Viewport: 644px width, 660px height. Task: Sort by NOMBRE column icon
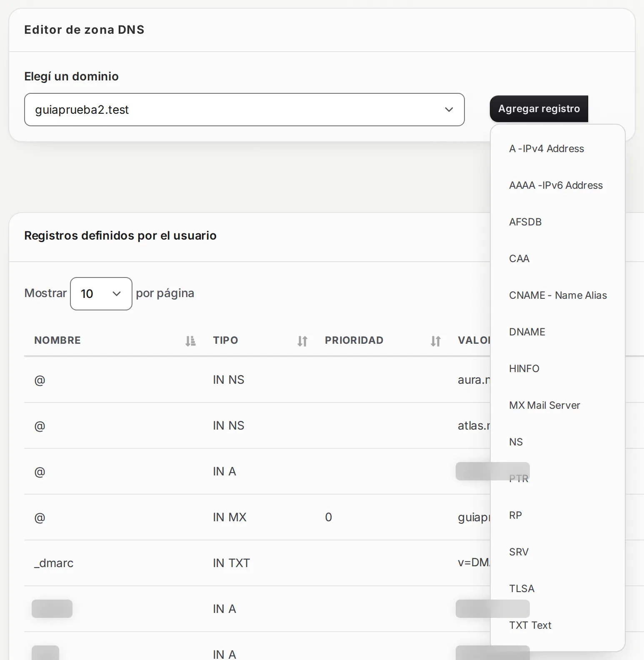tap(190, 341)
